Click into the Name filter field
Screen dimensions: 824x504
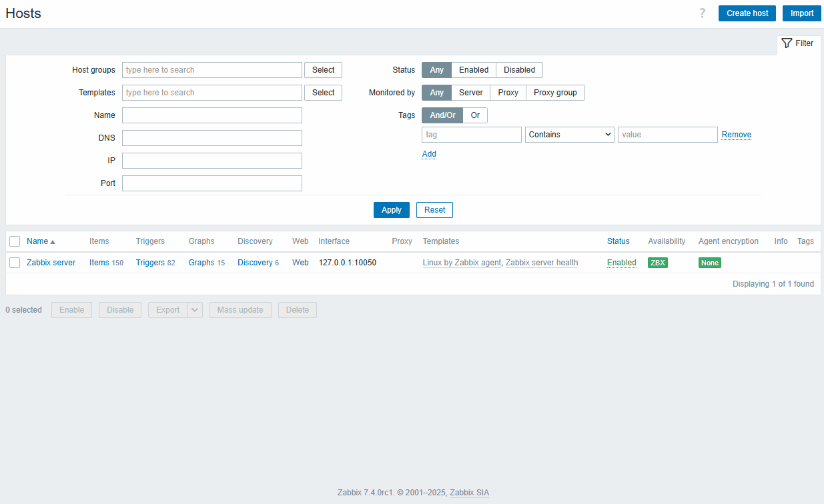click(212, 115)
